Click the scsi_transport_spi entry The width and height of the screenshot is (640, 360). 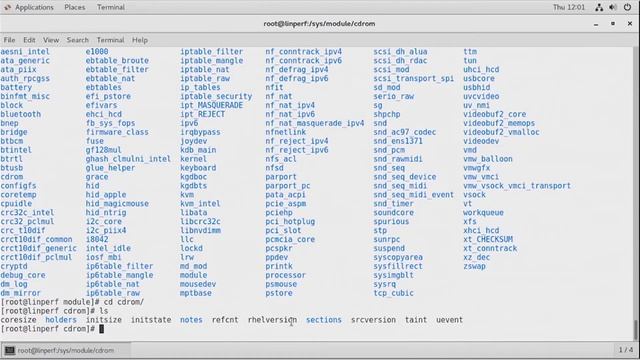[x=413, y=78]
